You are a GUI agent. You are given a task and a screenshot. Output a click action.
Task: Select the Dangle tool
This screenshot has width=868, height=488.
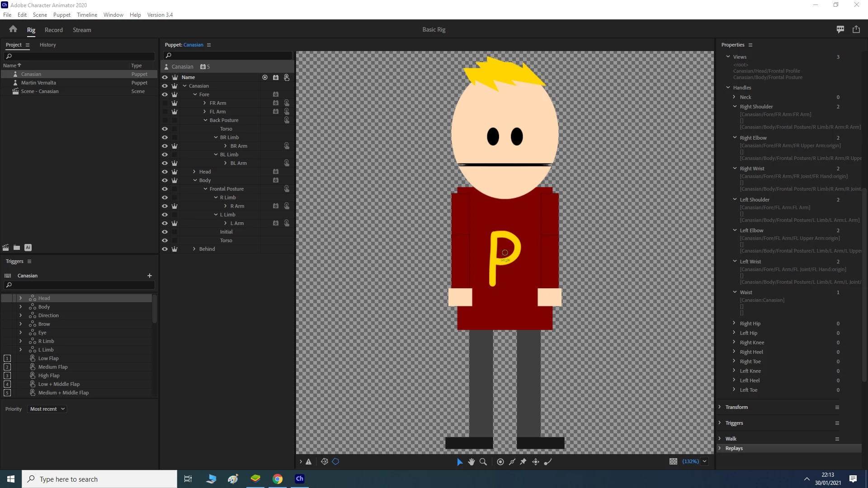[x=548, y=462]
